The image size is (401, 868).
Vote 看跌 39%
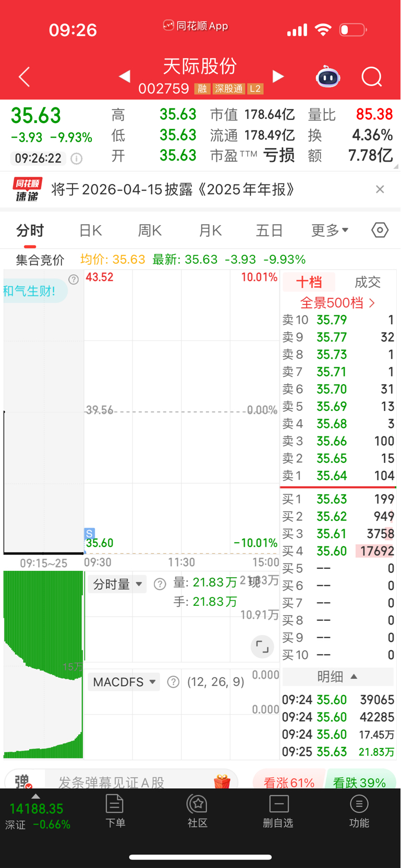coord(360,782)
